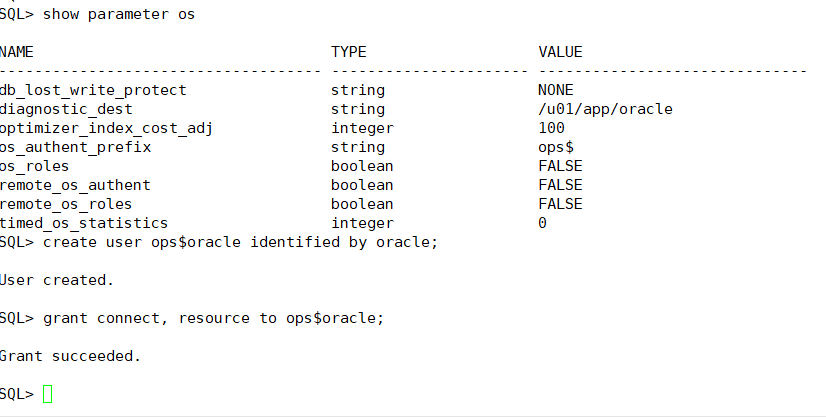The width and height of the screenshot is (826, 417).
Task: Click the ops$ value text
Action: [555, 147]
